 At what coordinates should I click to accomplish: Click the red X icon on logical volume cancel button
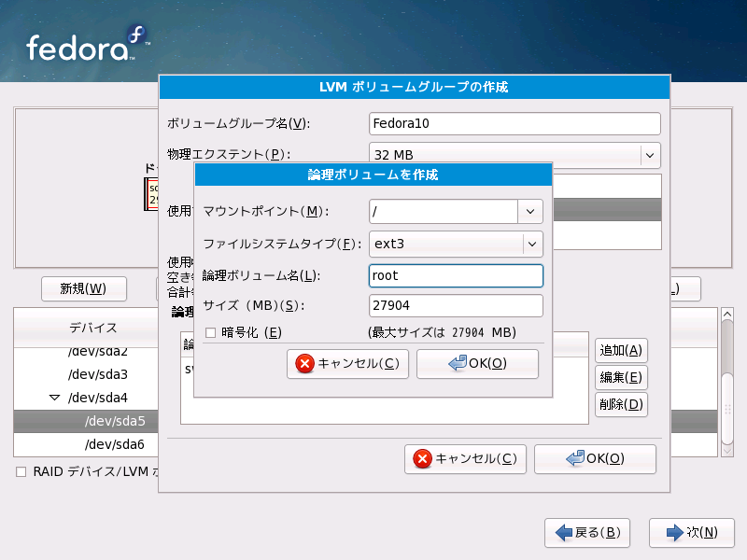click(x=305, y=364)
